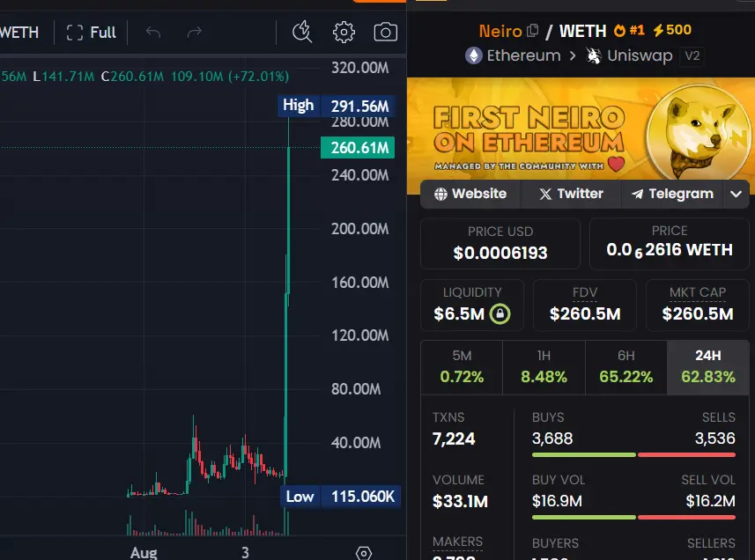The image size is (755, 560).
Task: Click the LIQUIDITY $6.5M value
Action: (459, 314)
